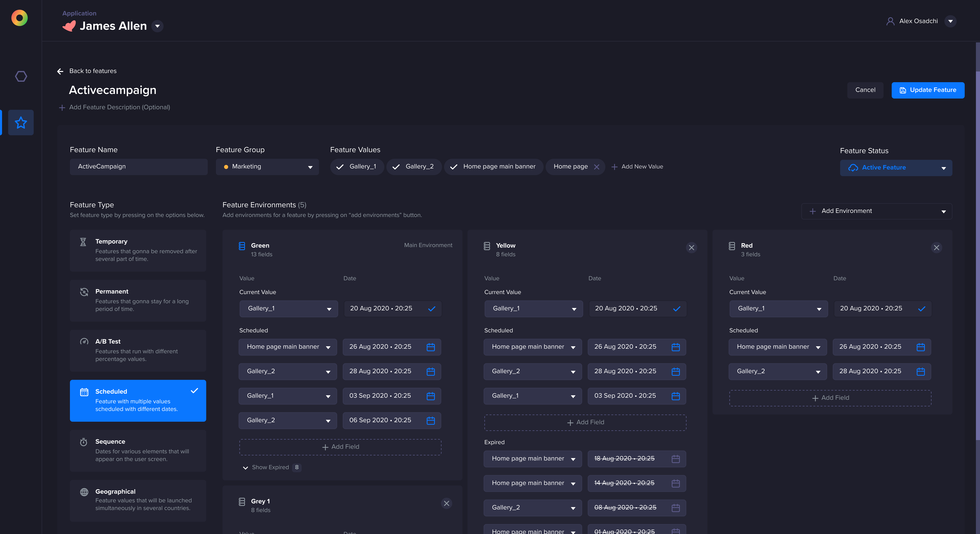The image size is (980, 534).
Task: Toggle the Gallery_2 feature value chip
Action: click(414, 167)
